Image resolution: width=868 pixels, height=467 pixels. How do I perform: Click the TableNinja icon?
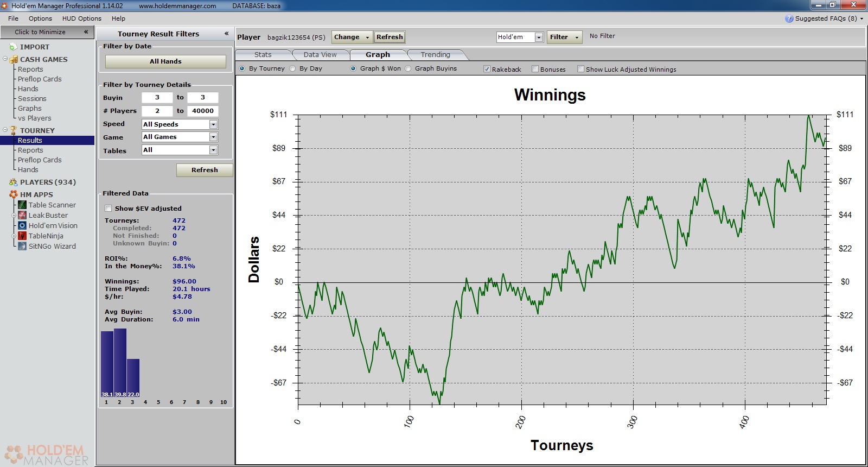pos(22,236)
